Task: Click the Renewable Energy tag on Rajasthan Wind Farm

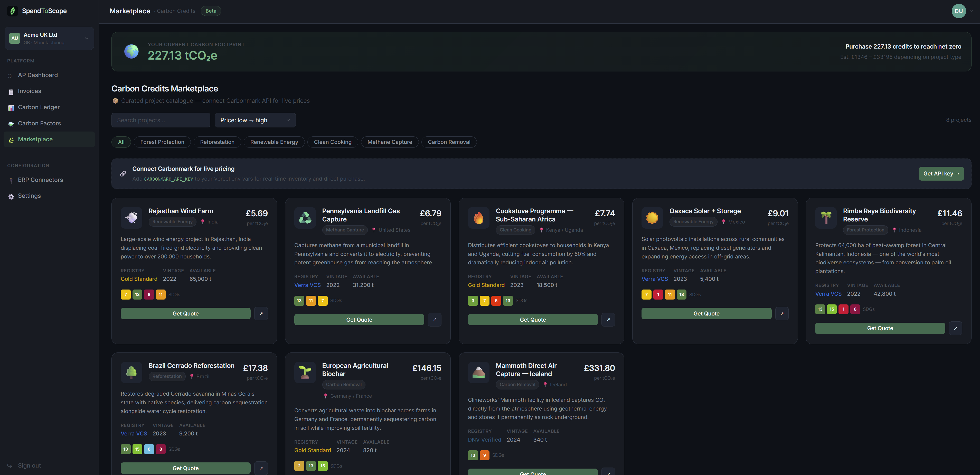Action: (x=172, y=222)
